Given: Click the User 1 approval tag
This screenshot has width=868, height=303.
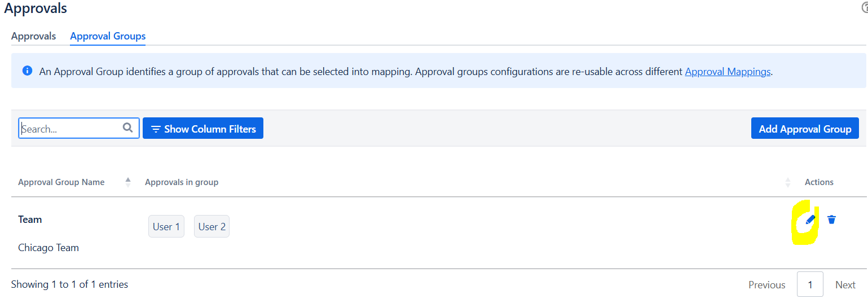Looking at the screenshot, I should [166, 227].
